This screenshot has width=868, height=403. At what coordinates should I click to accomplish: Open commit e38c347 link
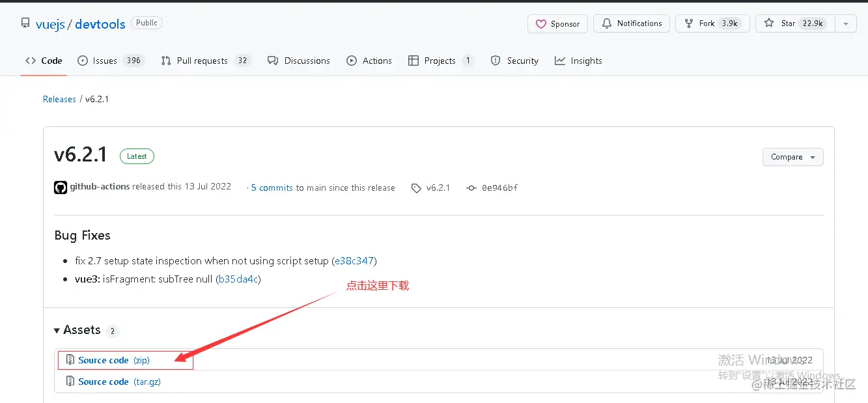[x=354, y=260]
